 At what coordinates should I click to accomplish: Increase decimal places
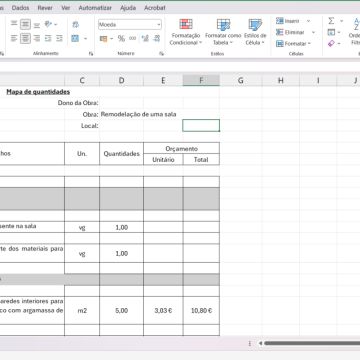pyautogui.click(x=145, y=39)
